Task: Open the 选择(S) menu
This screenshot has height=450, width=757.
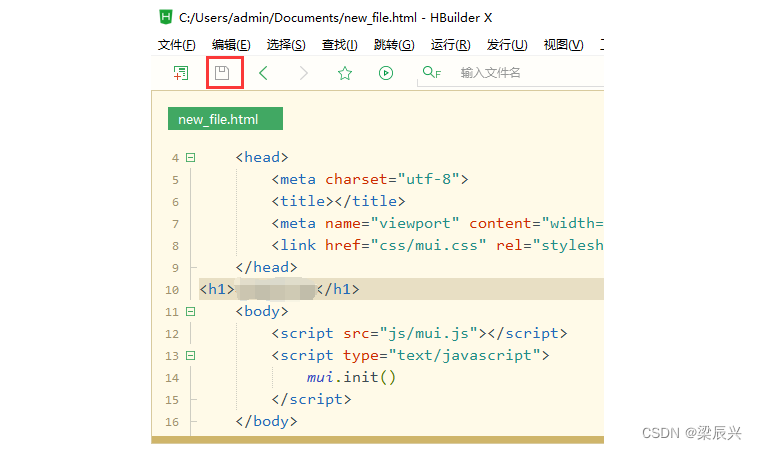Action: coord(286,45)
